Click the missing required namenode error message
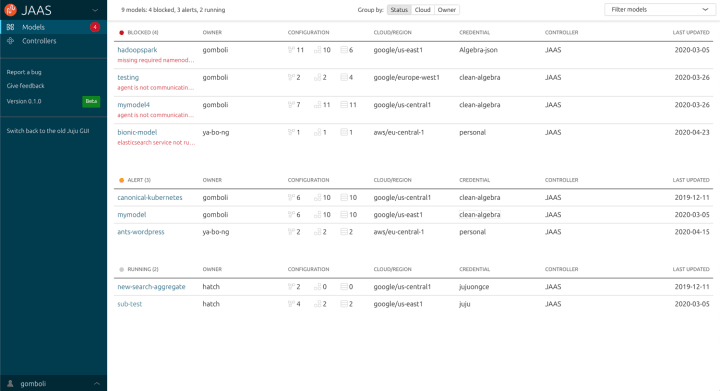This screenshot has height=391, width=720. point(156,60)
